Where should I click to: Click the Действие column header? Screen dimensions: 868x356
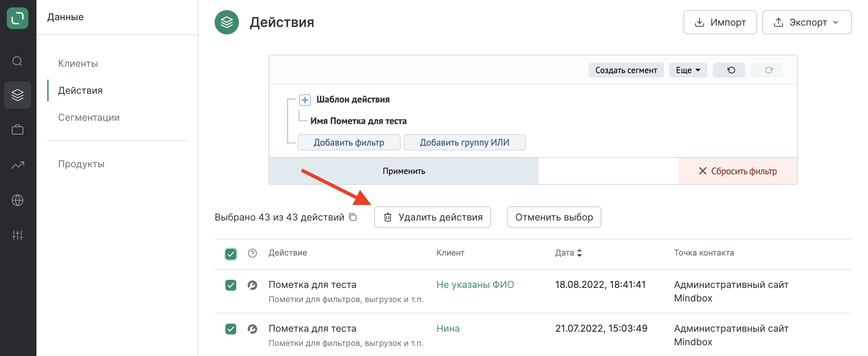coord(288,253)
